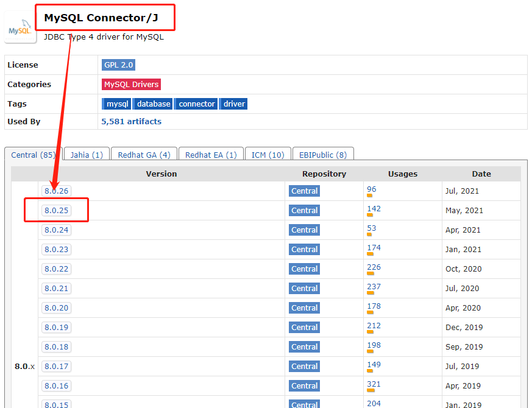Open version 8.0.18
Viewport: 532px width, 408px height.
pyautogui.click(x=56, y=347)
